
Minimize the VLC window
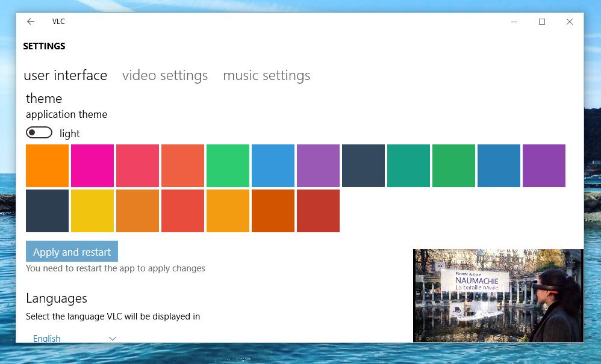pyautogui.click(x=514, y=22)
